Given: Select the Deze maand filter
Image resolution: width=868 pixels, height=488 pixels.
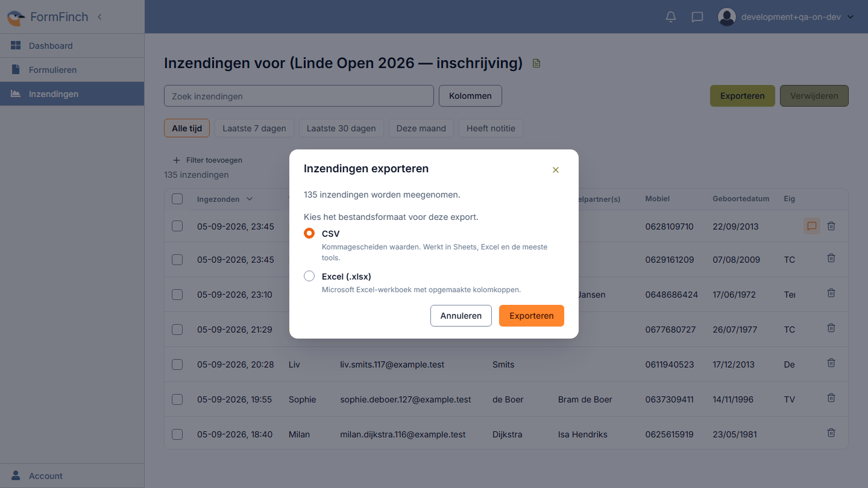Looking at the screenshot, I should (x=421, y=128).
